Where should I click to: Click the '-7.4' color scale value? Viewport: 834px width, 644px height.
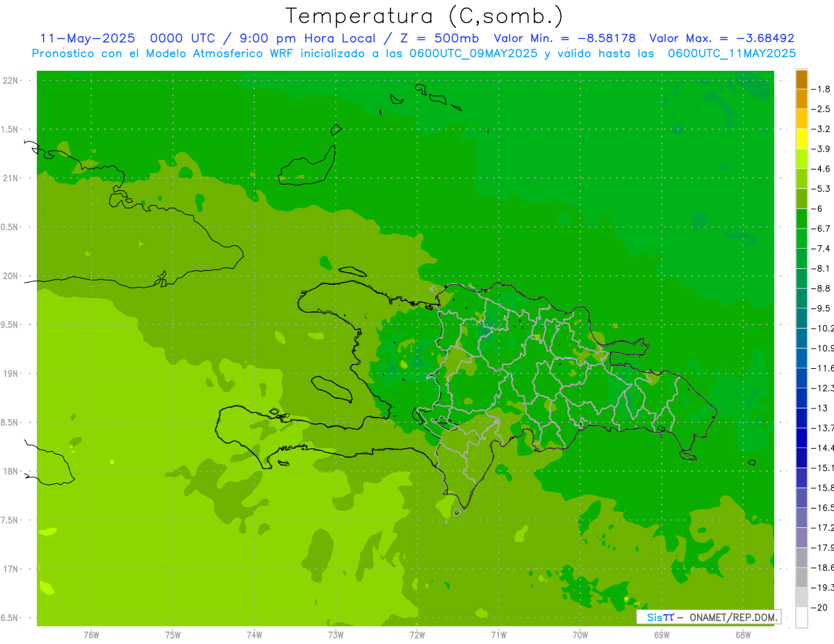[x=820, y=248]
